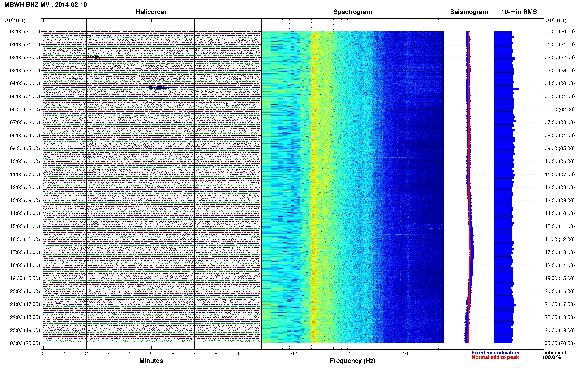Click the left '21:00 (17:00)' time label
Viewport: 588px width, 368px height.
(25, 304)
